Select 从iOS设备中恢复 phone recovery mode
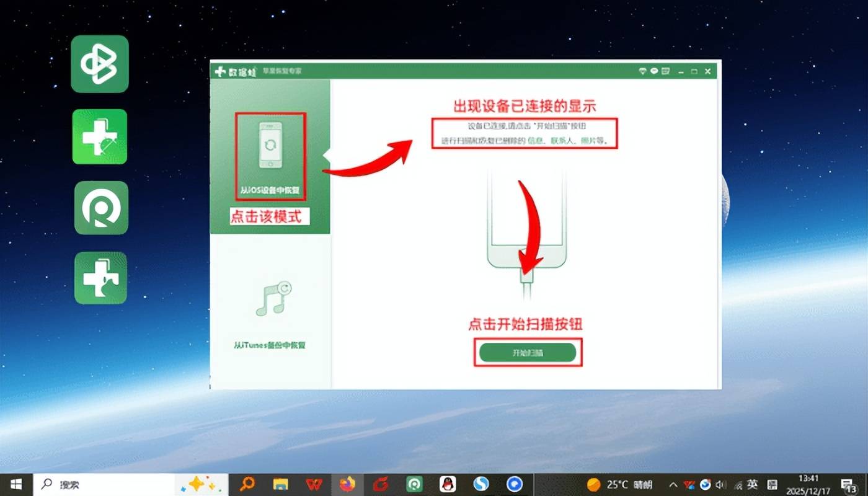The width and height of the screenshot is (868, 496). [270, 156]
